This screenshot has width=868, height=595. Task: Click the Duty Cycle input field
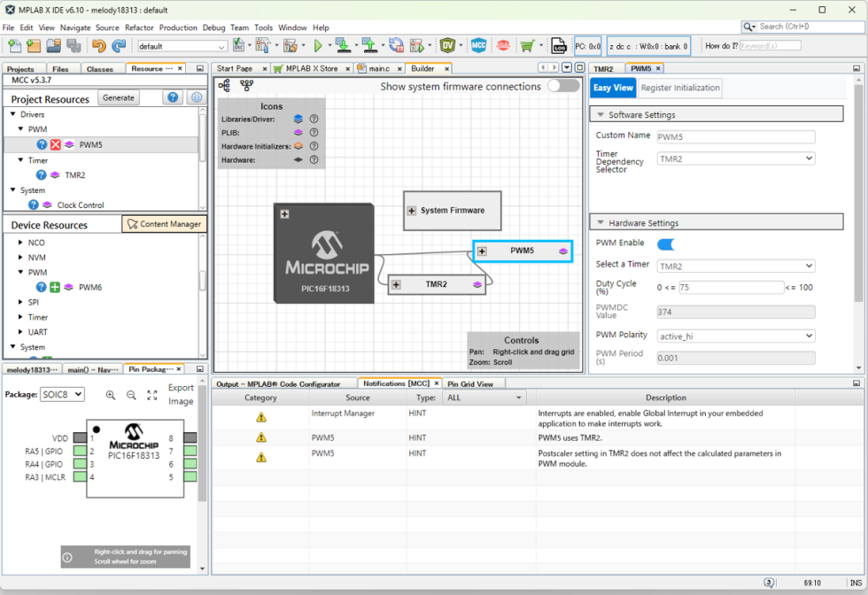point(719,287)
